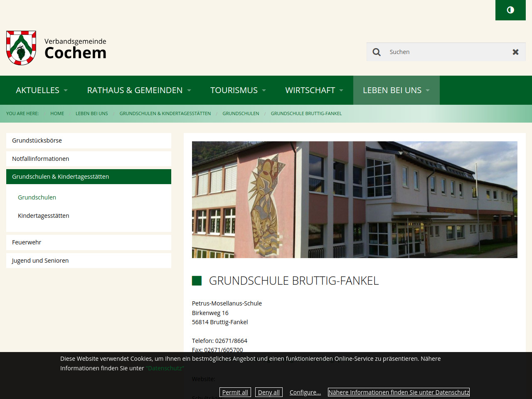Open the Wirtschaft menu item
This screenshot has height=399, width=532.
(314, 90)
